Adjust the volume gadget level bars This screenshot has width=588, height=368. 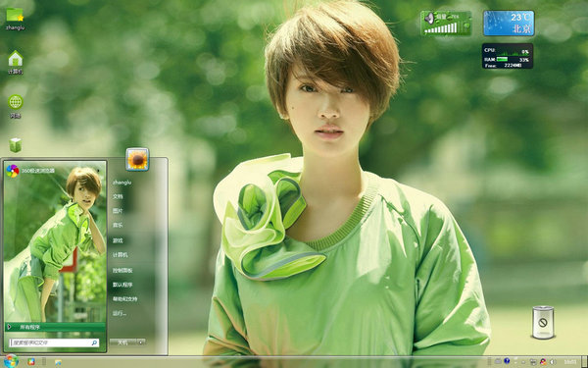pyautogui.click(x=441, y=28)
